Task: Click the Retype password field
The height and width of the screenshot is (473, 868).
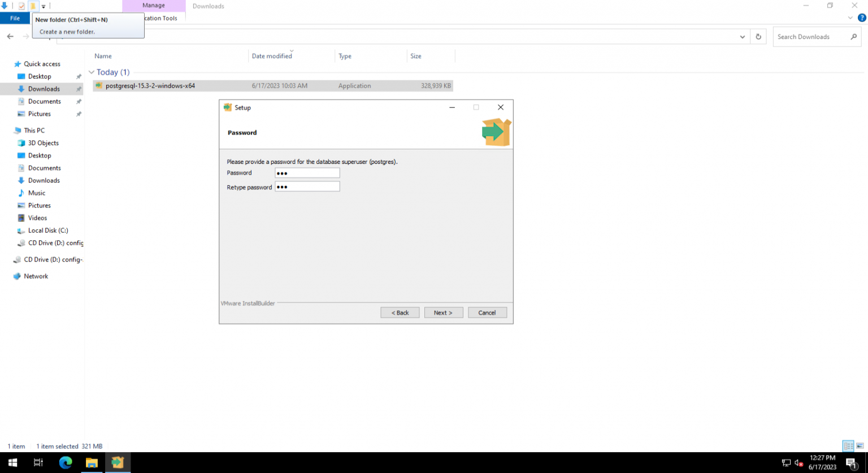Action: (307, 187)
